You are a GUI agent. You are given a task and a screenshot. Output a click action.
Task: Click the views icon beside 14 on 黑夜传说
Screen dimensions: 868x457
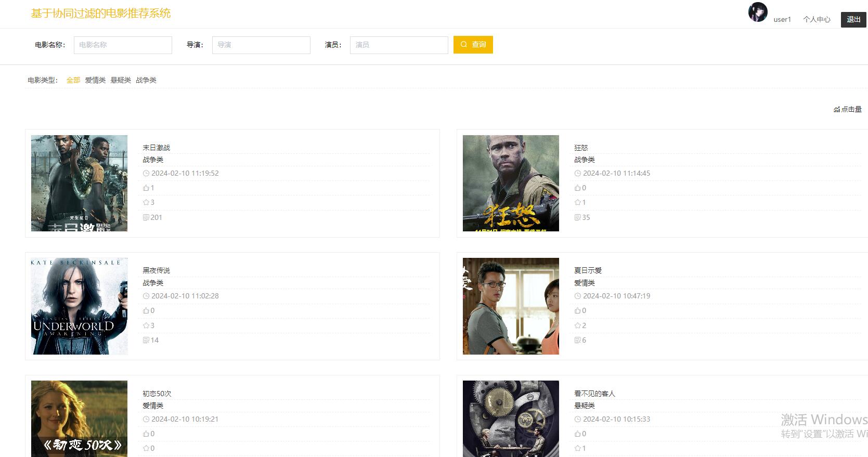[146, 340]
